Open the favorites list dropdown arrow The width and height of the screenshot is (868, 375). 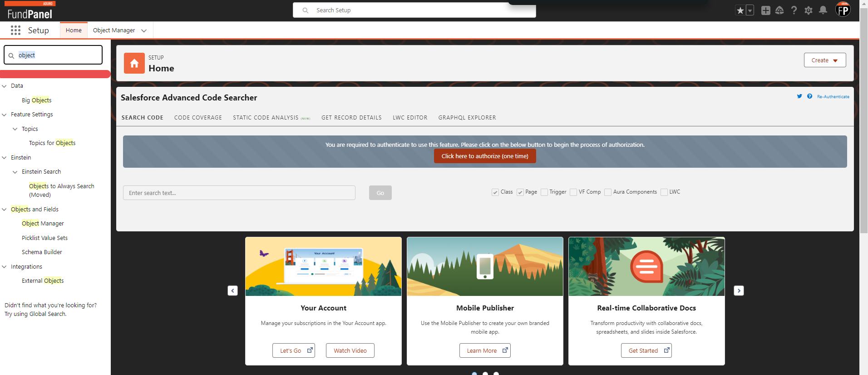(x=750, y=10)
